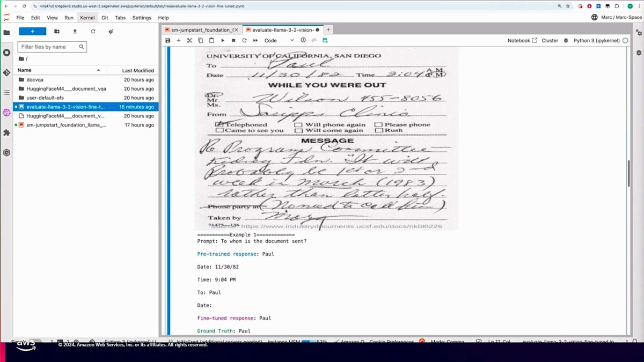
Task: Restart kernel and run all cells
Action: pyautogui.click(x=255, y=40)
